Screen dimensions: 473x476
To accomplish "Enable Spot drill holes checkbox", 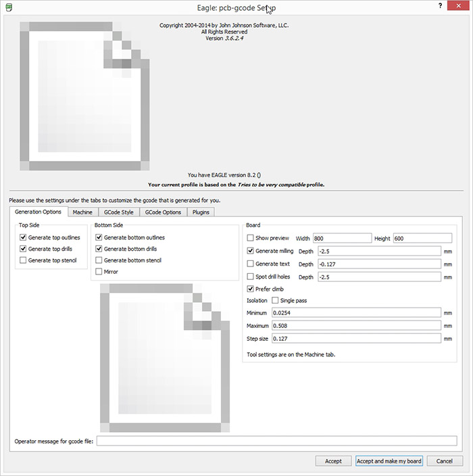I will point(250,277).
